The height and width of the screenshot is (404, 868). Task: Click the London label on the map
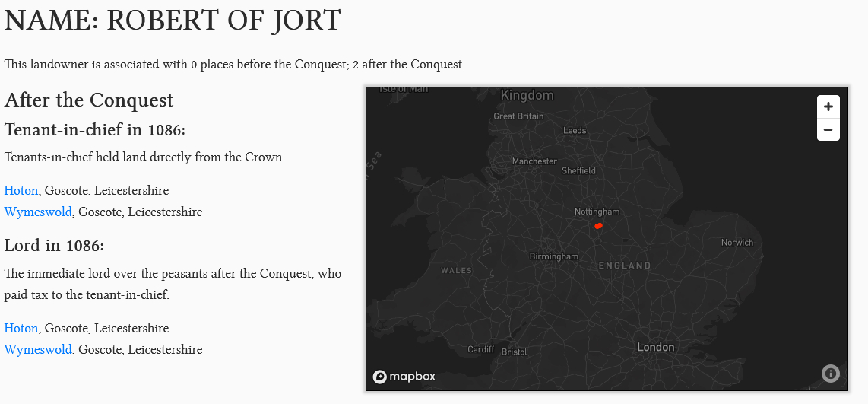point(655,347)
